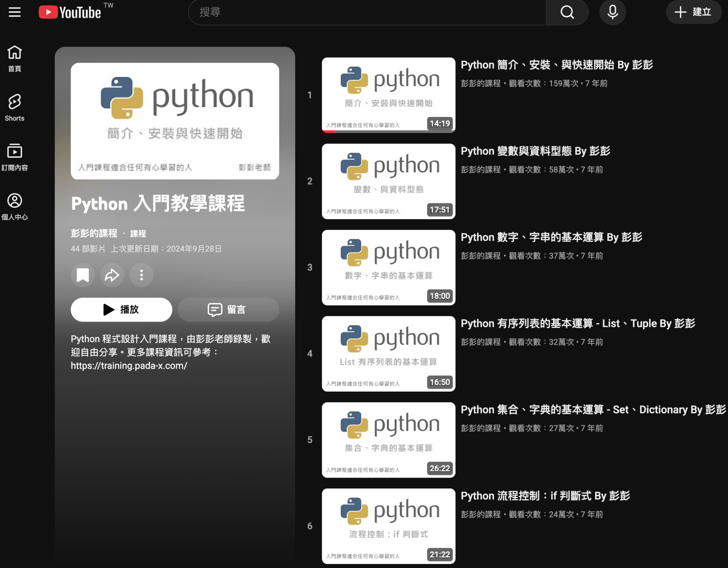Click the 建立 create button
728x568 pixels.
coord(693,12)
